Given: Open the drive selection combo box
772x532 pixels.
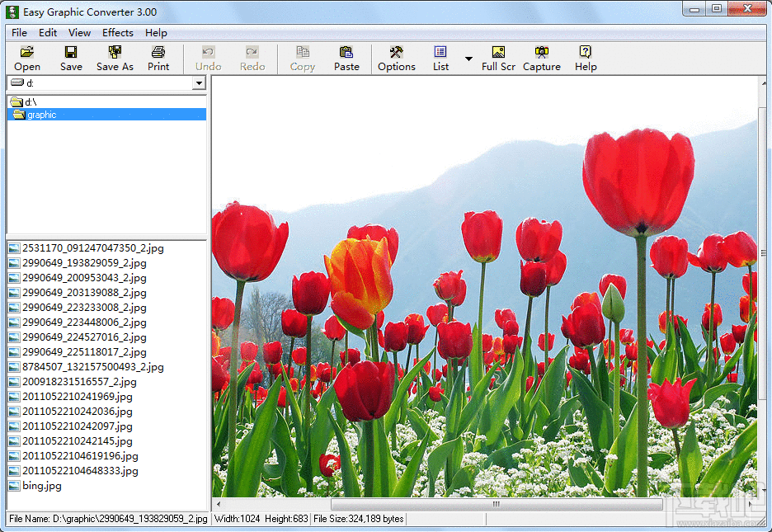Looking at the screenshot, I should tap(198, 83).
